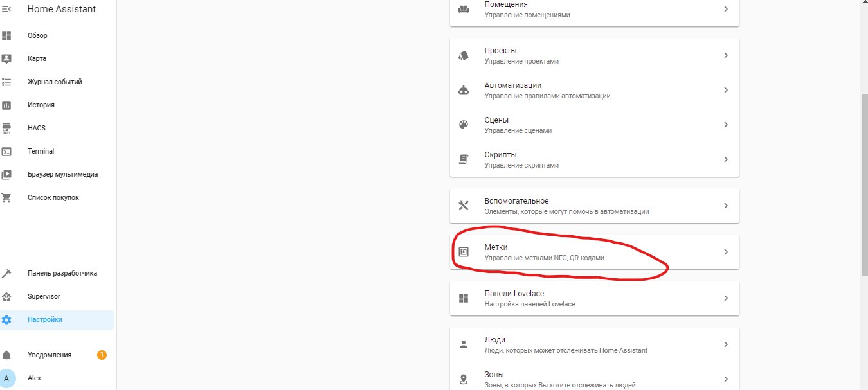
Task: Open the Браузер мультимедиа play icon
Action: [x=6, y=174]
